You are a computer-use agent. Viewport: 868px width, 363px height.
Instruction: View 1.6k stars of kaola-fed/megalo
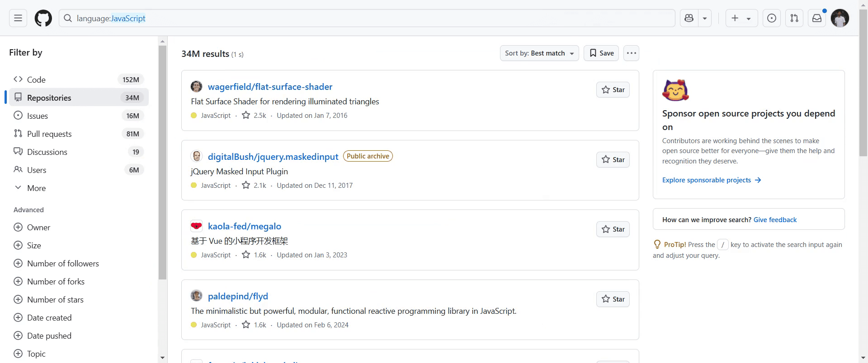[x=254, y=255]
